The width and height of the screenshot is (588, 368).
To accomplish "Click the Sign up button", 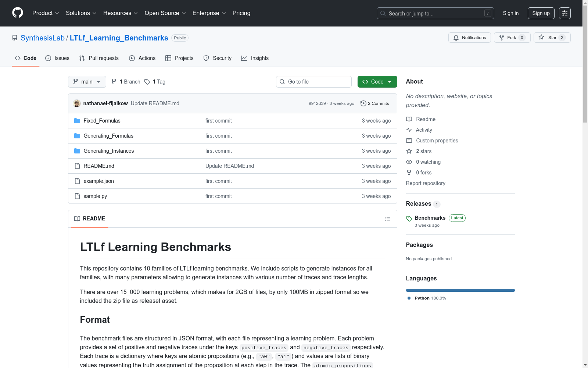I will coord(541,13).
